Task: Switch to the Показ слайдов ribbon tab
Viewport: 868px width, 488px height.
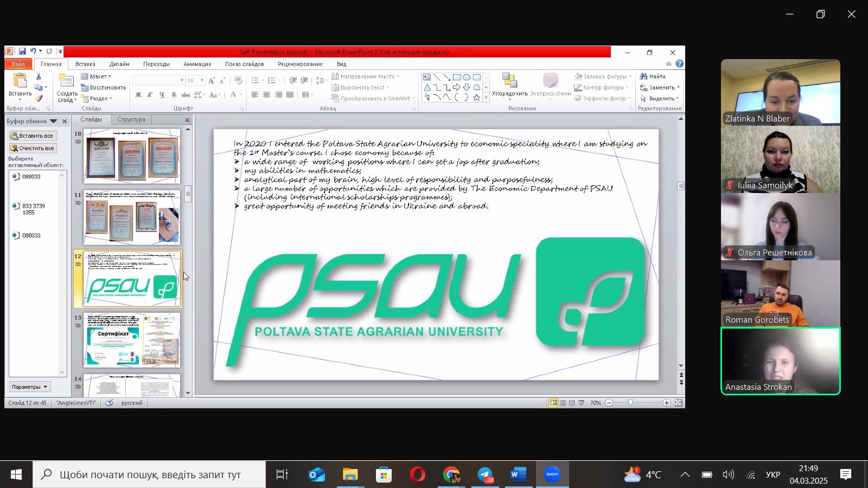Action: [244, 64]
